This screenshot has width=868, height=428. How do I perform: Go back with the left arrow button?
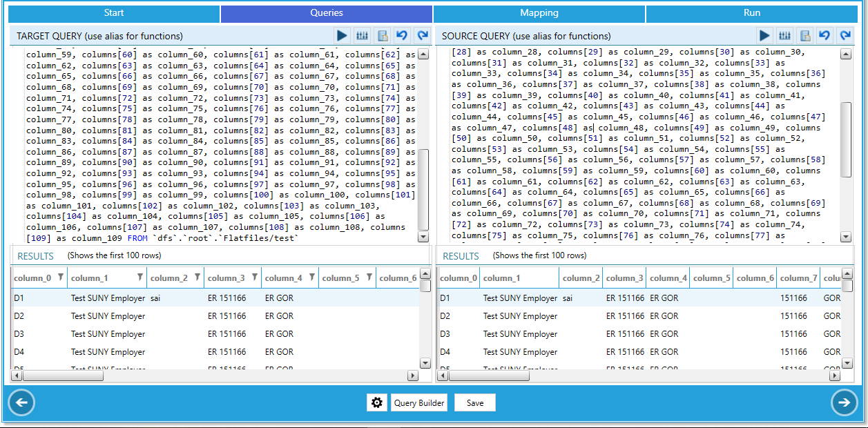(21, 402)
